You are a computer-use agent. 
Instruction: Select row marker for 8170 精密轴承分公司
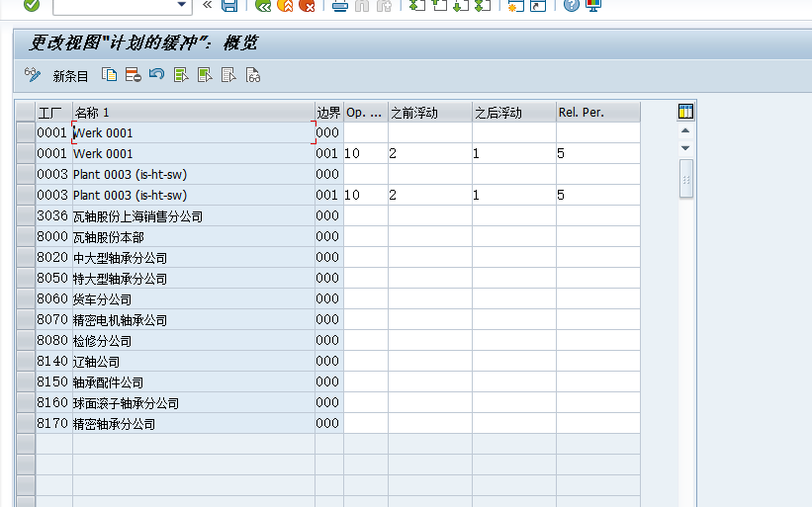tap(26, 423)
